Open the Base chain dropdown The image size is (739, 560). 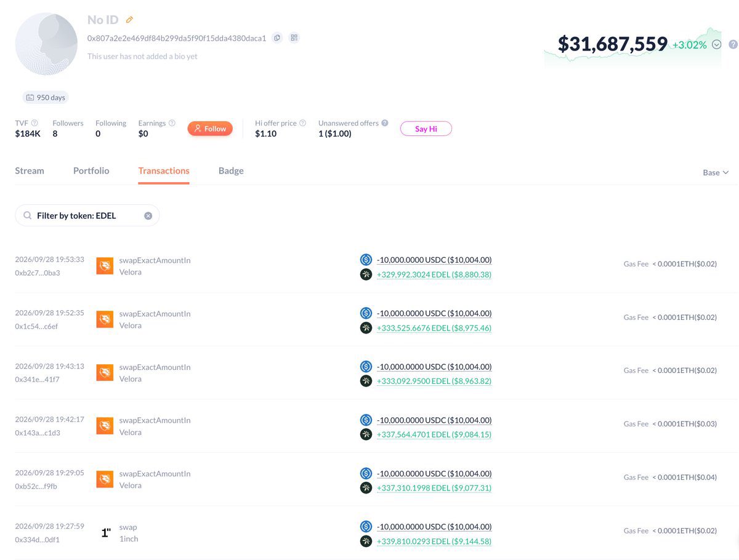pos(716,172)
